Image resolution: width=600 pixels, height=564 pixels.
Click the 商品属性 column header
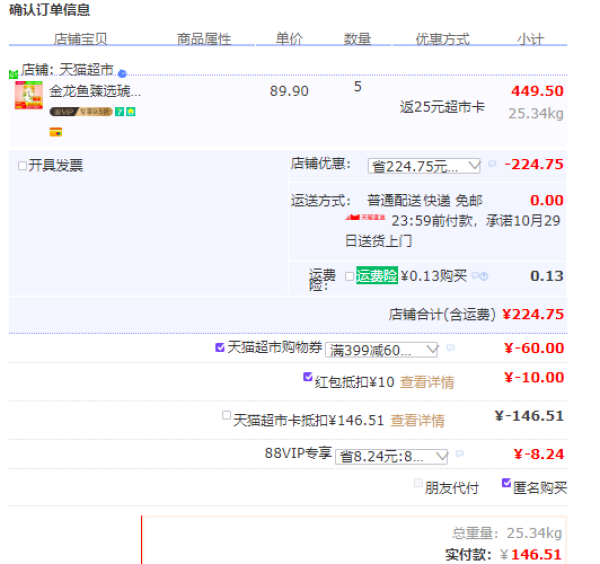(204, 39)
